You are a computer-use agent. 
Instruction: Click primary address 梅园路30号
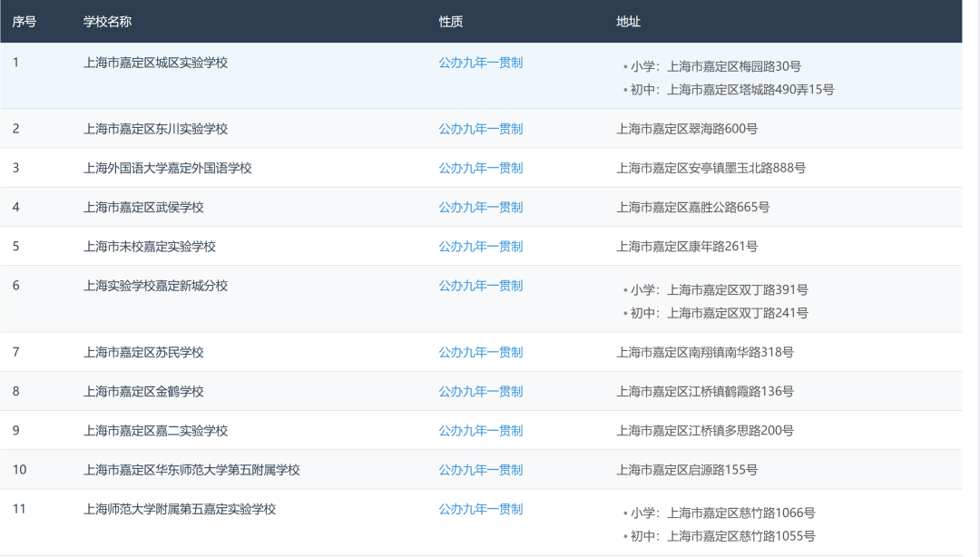coord(716,66)
